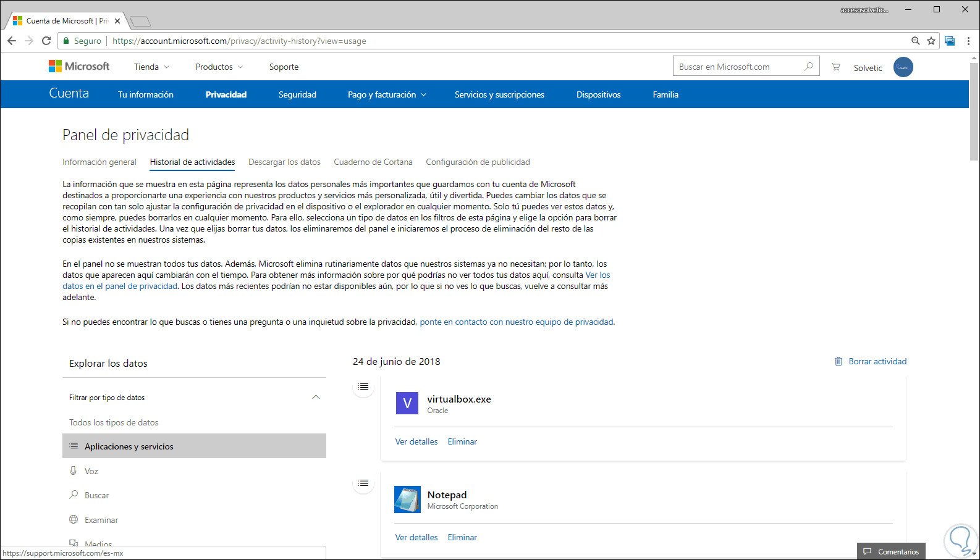Open Configuración de publicidad tab
Image resolution: width=980 pixels, height=560 pixels.
[x=478, y=162]
